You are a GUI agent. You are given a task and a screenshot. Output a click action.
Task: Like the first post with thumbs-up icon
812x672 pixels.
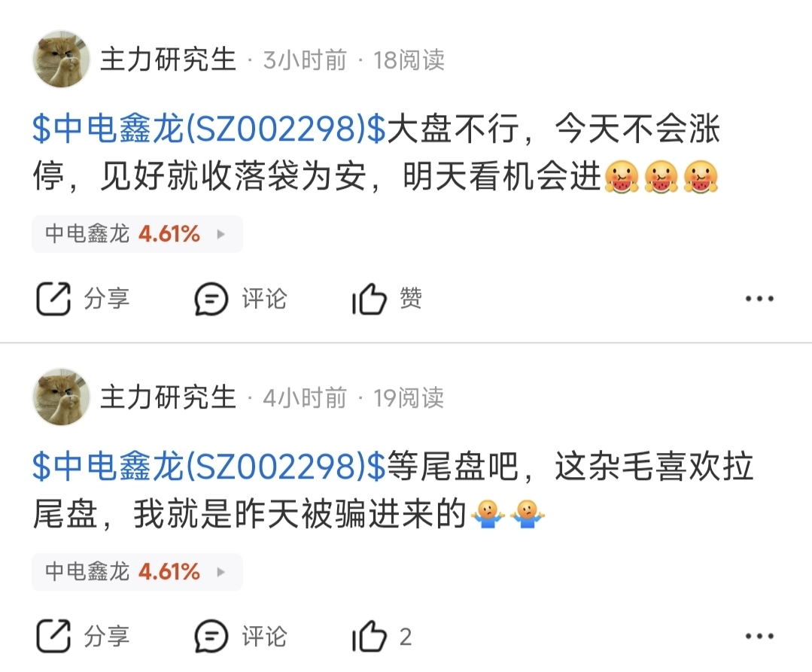[x=370, y=299]
